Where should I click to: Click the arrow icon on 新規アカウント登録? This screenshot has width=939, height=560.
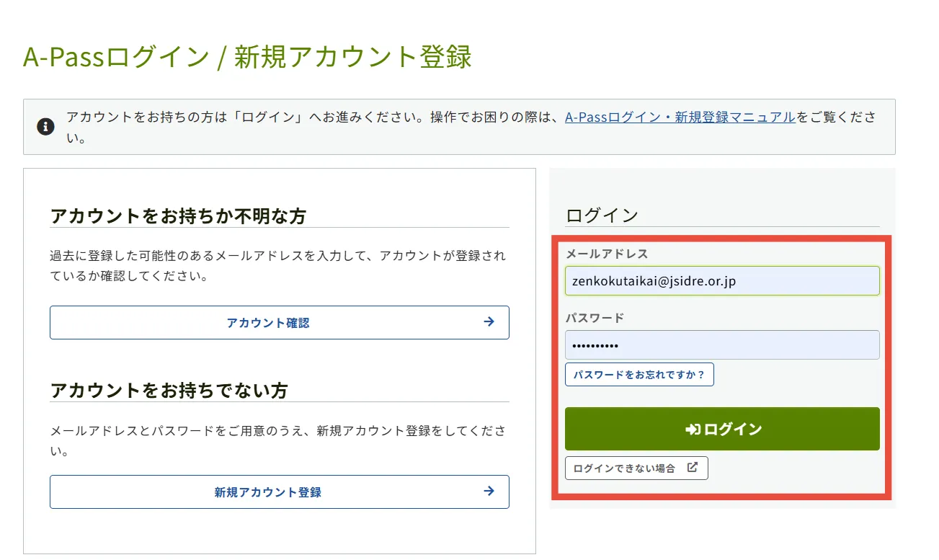[489, 492]
